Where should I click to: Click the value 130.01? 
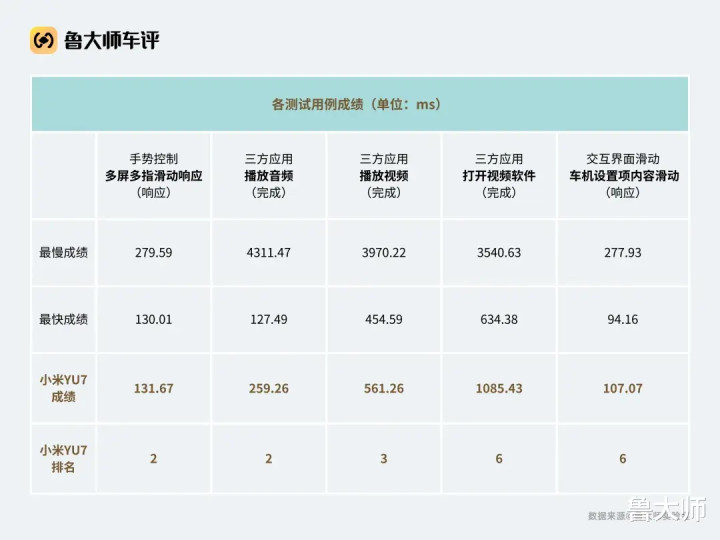coord(154,319)
